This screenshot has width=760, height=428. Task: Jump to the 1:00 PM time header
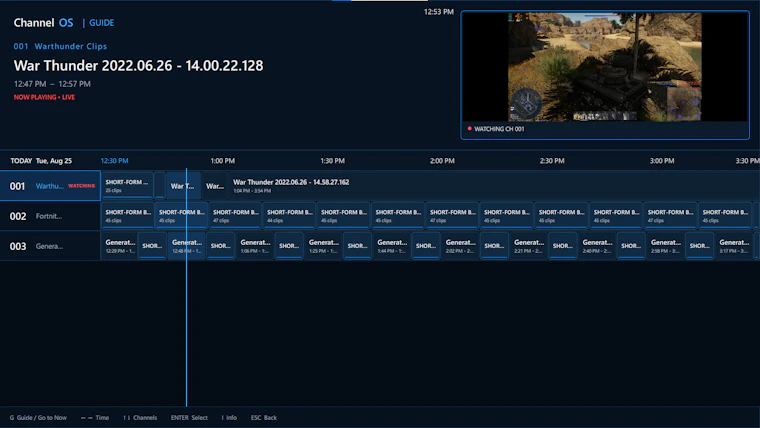[222, 161]
